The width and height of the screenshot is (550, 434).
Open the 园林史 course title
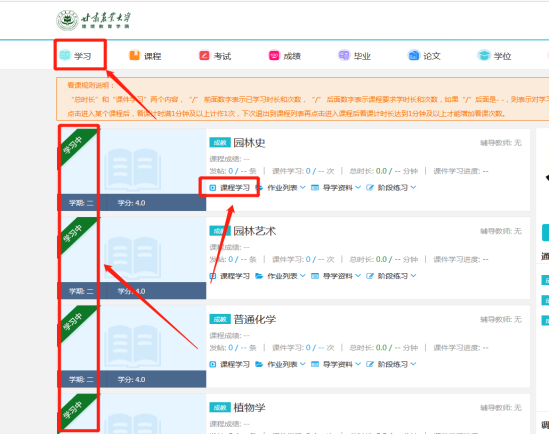click(x=249, y=143)
